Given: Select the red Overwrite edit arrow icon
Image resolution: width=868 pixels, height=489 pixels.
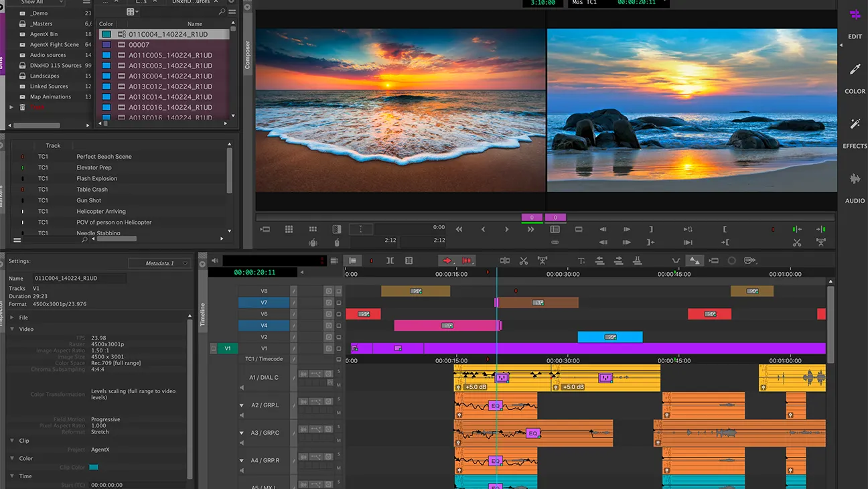Looking at the screenshot, I should (447, 261).
